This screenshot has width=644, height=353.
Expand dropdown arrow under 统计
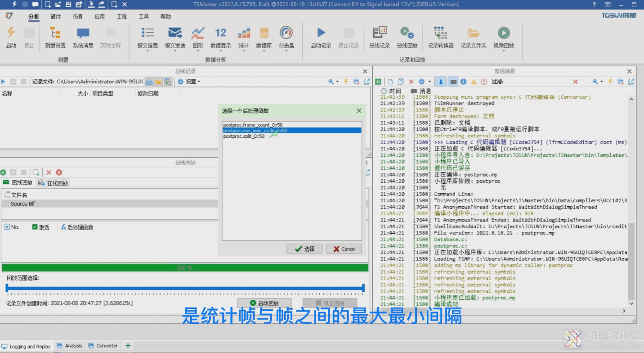[x=244, y=51]
